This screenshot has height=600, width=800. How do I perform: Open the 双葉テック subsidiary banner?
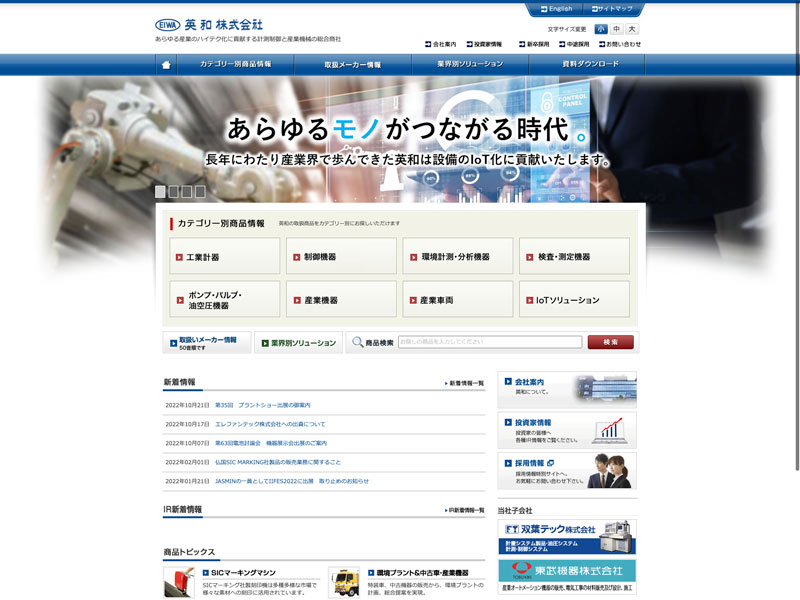[x=566, y=537]
